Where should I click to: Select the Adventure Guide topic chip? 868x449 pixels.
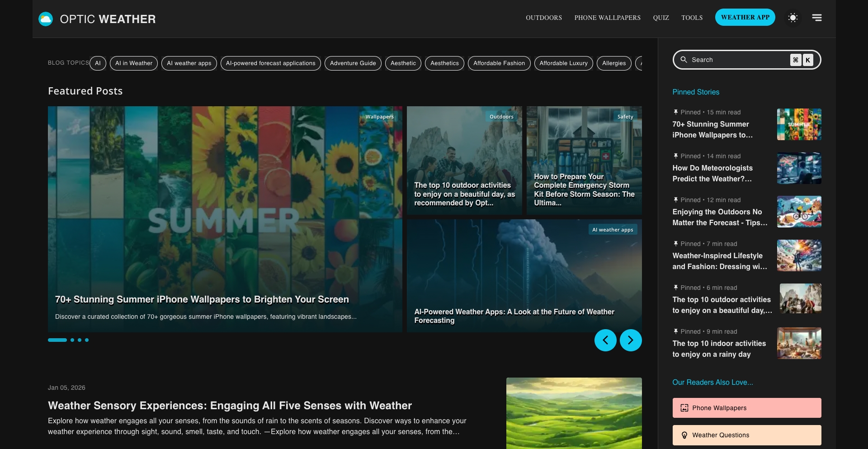coord(353,63)
